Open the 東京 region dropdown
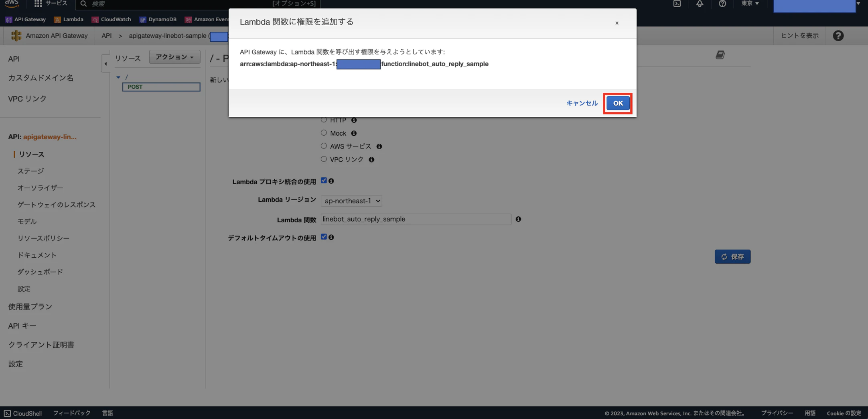Screen dimensions: 868x419 click(750, 4)
